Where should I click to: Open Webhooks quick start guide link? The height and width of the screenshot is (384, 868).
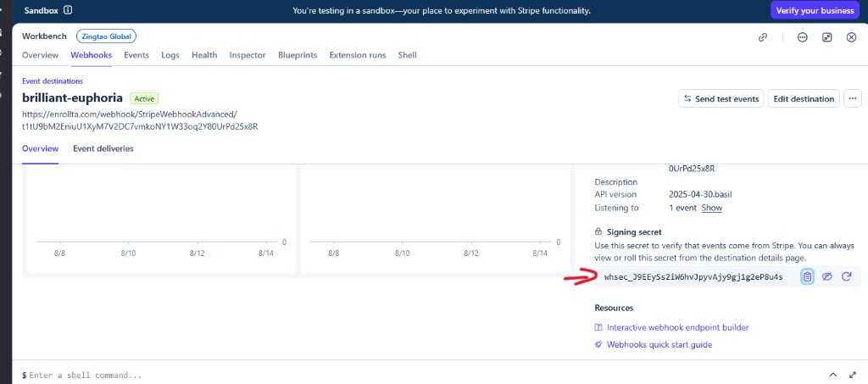click(x=659, y=345)
